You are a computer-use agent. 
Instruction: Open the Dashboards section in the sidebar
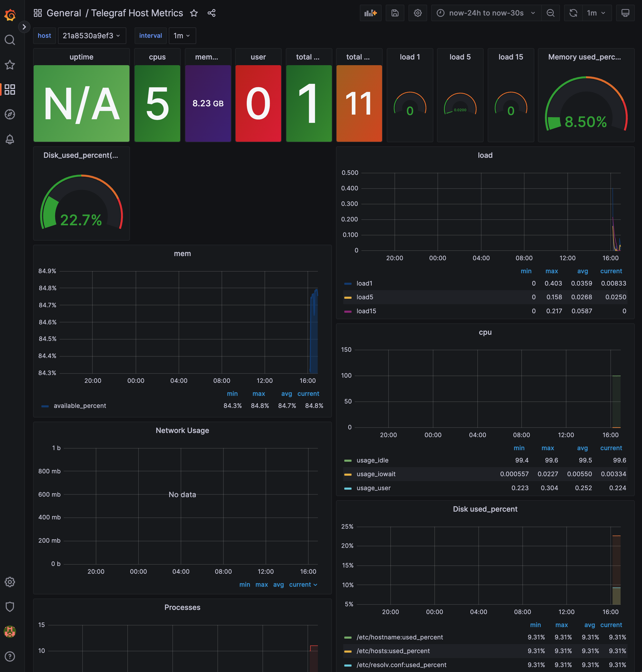pyautogui.click(x=10, y=89)
